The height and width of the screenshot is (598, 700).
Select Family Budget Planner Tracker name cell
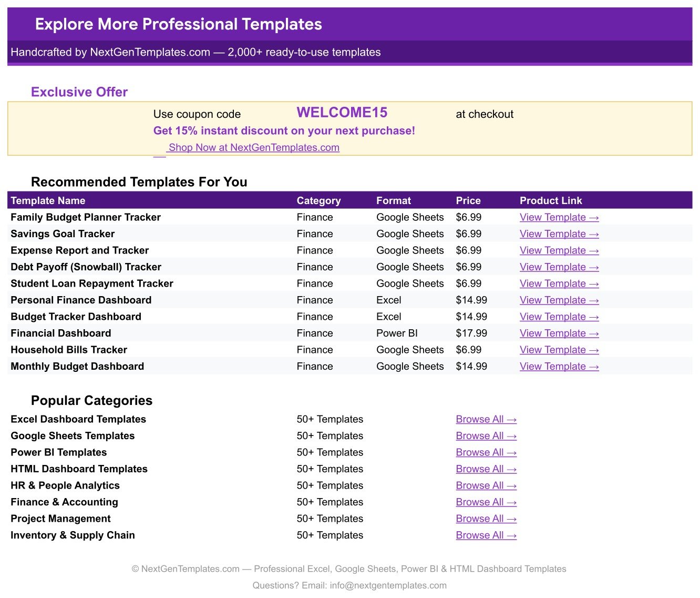(x=86, y=217)
